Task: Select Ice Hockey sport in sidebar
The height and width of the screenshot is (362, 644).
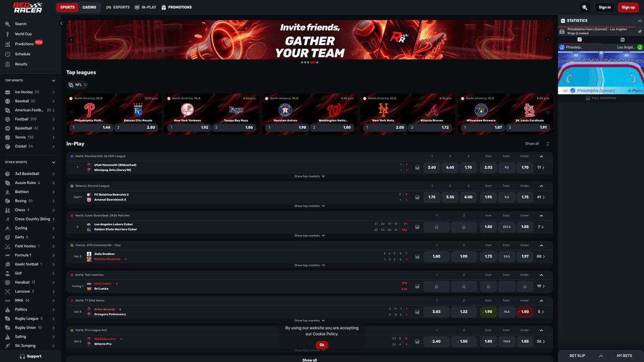Action: (30, 92)
